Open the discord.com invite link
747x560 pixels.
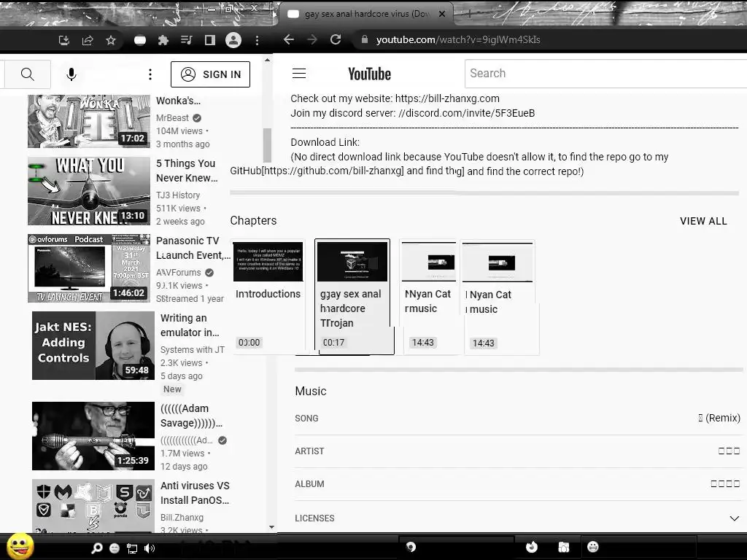pyautogui.click(x=467, y=113)
